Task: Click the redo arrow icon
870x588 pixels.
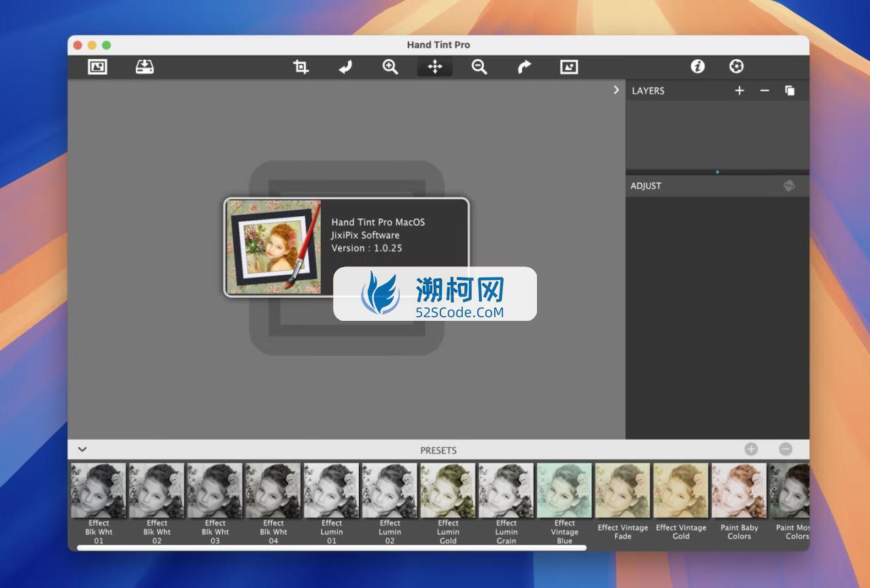Action: click(x=524, y=67)
